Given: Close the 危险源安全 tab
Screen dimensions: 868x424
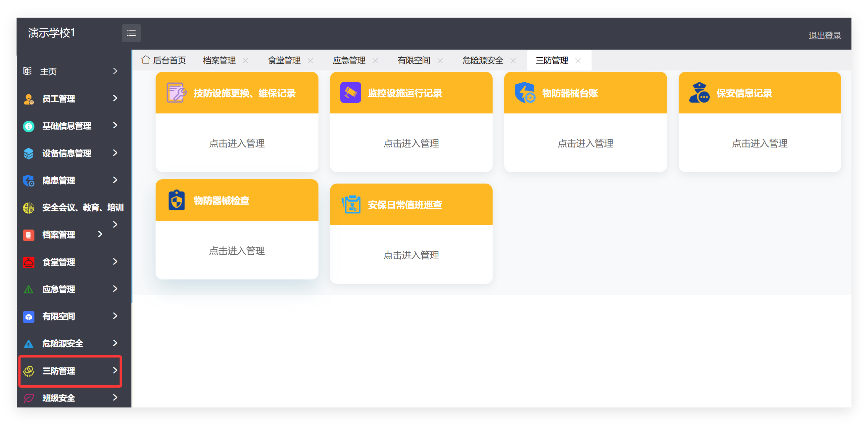Looking at the screenshot, I should [513, 61].
